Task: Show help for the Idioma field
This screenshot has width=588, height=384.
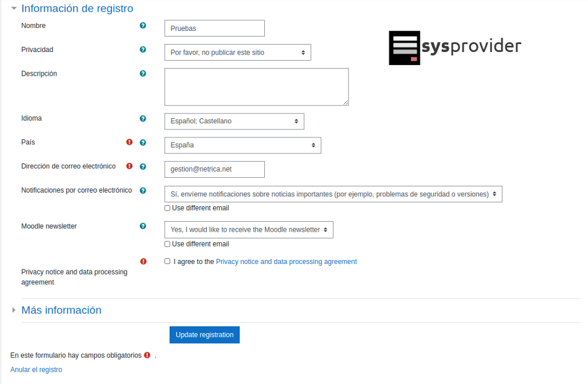Action: pyautogui.click(x=143, y=118)
